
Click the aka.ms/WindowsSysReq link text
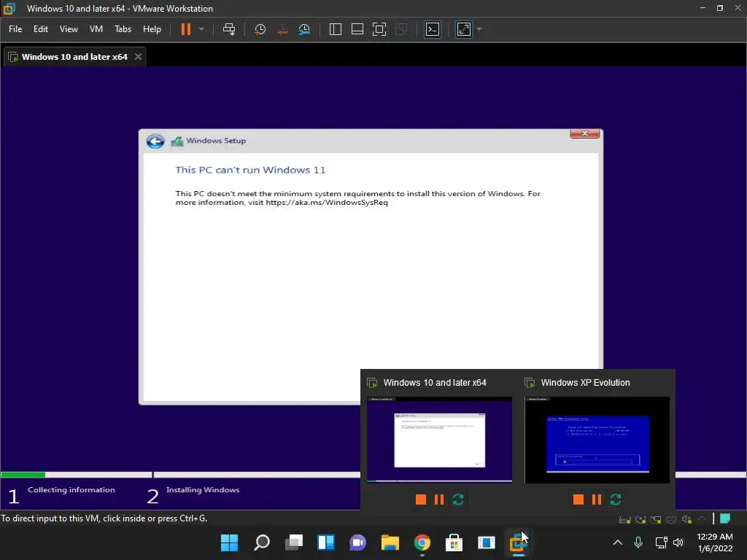327,203
